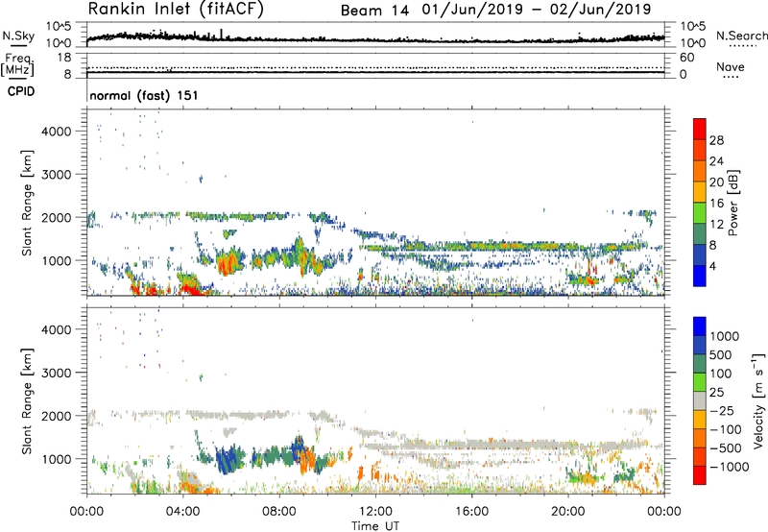Click the 08:00 time axis label
The image size is (768, 532).
tap(279, 512)
